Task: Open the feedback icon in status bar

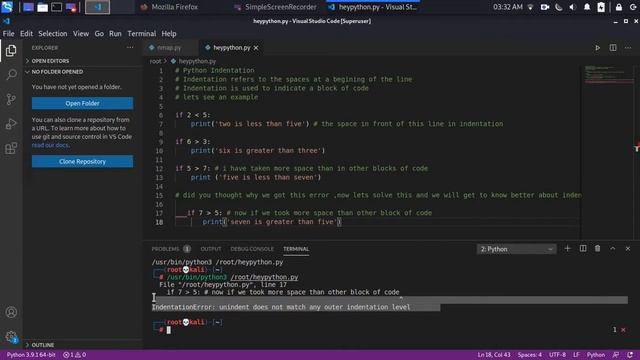Action: click(616, 355)
